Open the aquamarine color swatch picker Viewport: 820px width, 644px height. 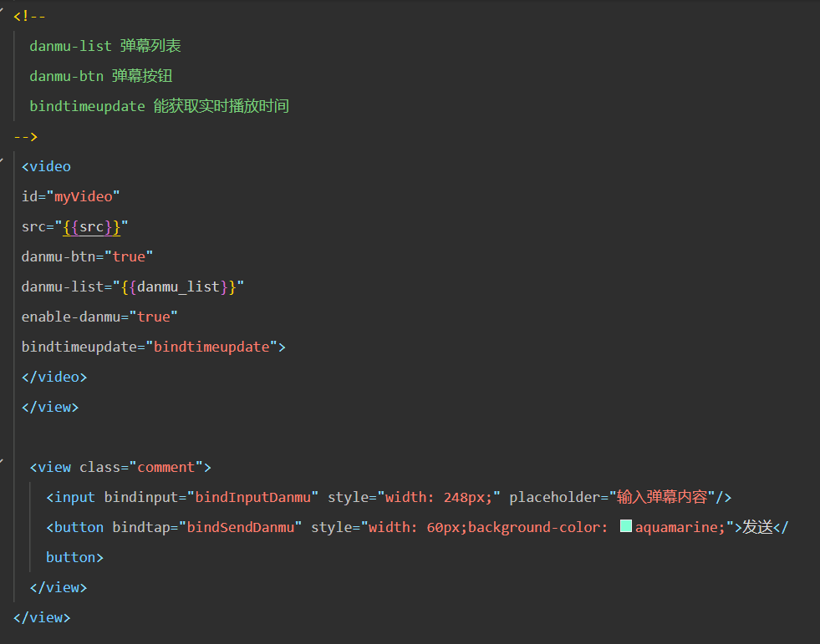pos(626,526)
